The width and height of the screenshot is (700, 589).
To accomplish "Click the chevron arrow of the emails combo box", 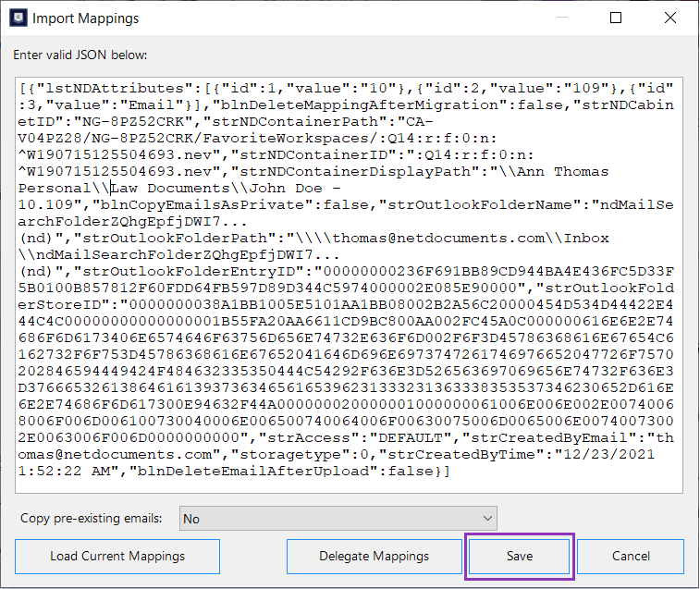I will (487, 519).
